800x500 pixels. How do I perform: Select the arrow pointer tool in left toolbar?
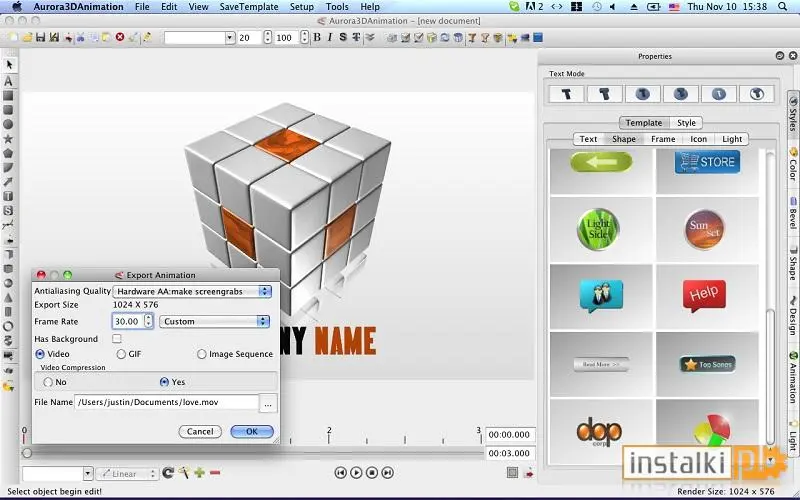tap(9, 65)
